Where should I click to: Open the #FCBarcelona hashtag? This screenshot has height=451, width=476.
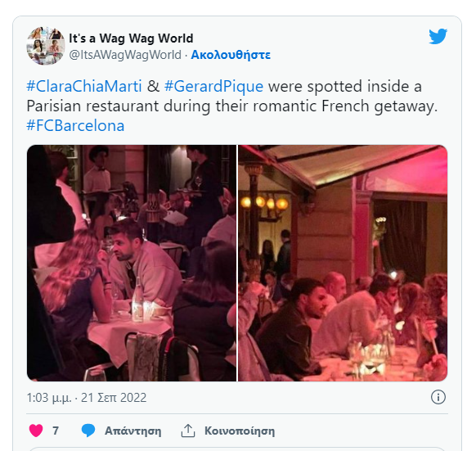(x=75, y=125)
